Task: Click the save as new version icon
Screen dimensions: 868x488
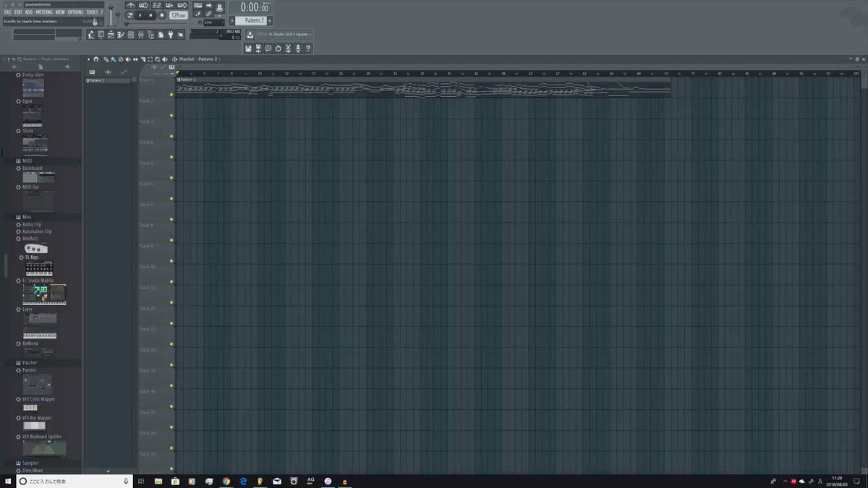Action: (258, 48)
